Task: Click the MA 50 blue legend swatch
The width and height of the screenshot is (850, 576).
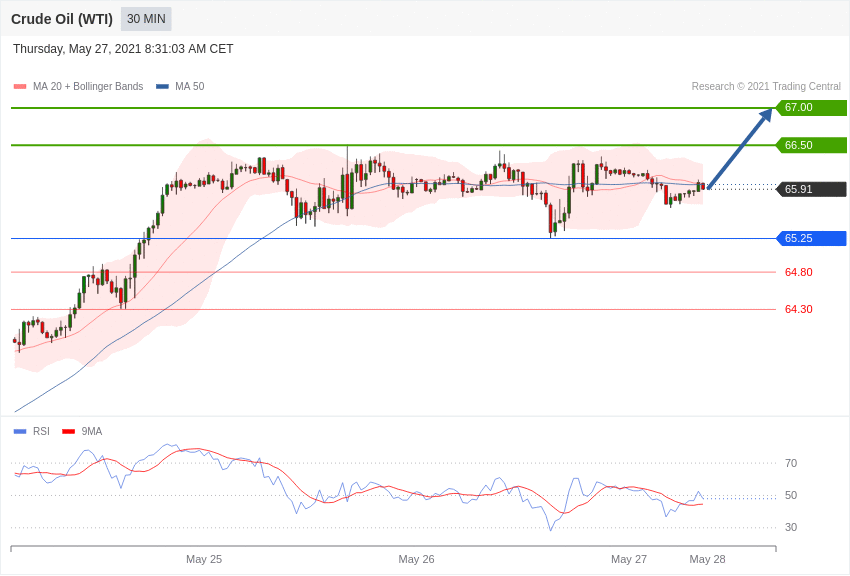Action: click(x=162, y=87)
